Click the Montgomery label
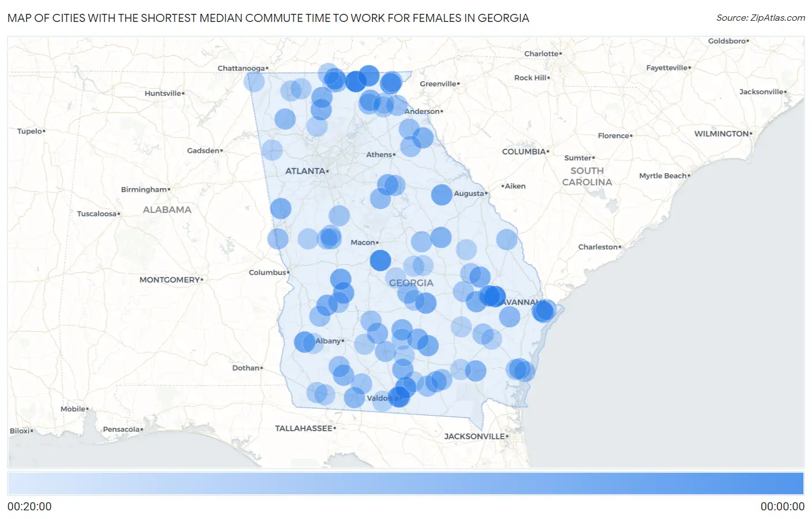 (x=170, y=280)
